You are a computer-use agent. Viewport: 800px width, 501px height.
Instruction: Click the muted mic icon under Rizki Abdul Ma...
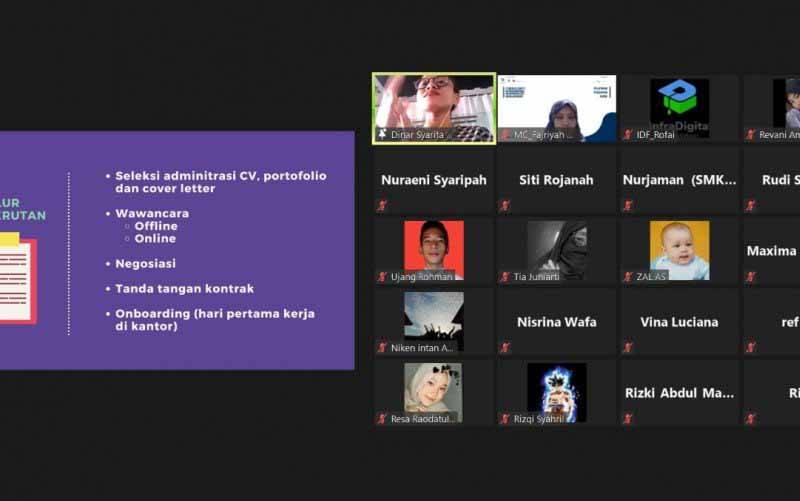(x=628, y=419)
